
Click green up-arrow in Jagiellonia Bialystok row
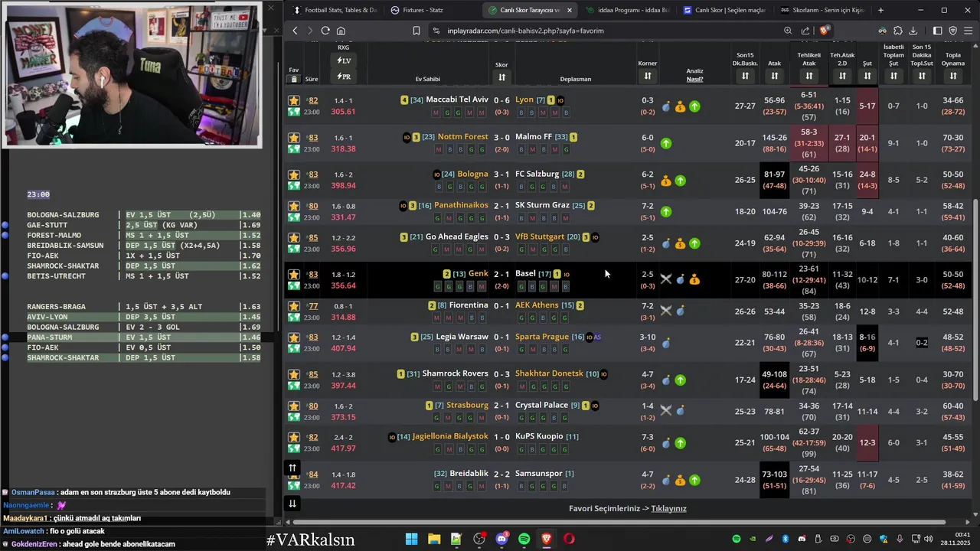(x=681, y=443)
